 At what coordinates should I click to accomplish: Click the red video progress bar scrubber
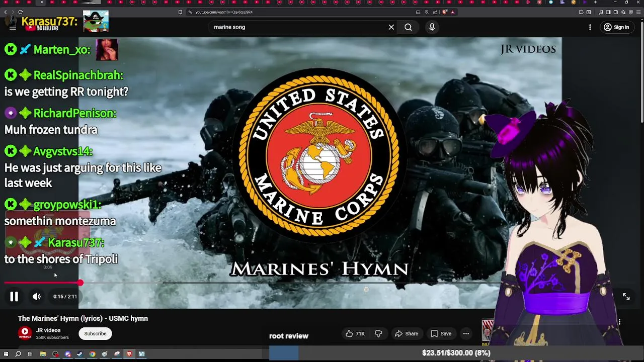[80, 283]
